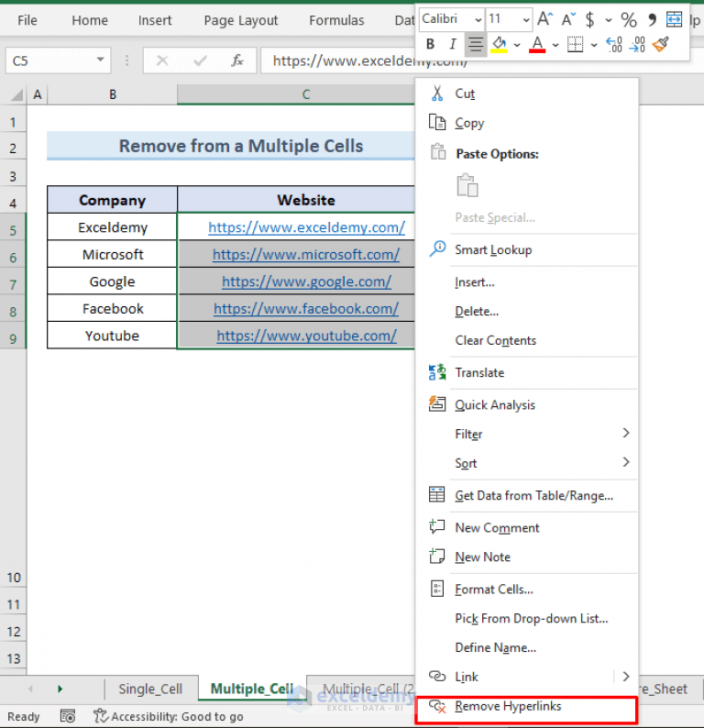Click Increase Decimal icon
The width and height of the screenshot is (704, 728).
pyautogui.click(x=614, y=45)
